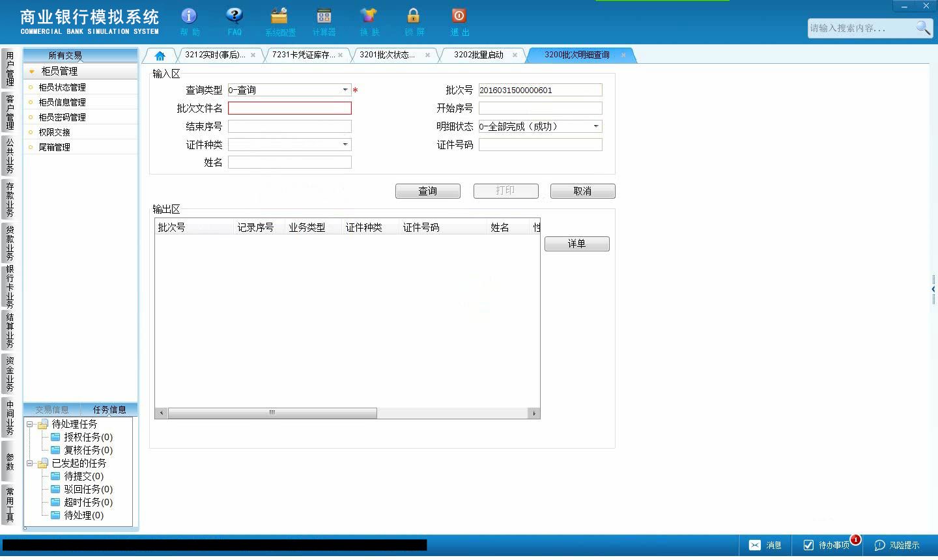Collapse the 已发起的任务 tree node
The width and height of the screenshot is (938, 560).
coord(30,463)
